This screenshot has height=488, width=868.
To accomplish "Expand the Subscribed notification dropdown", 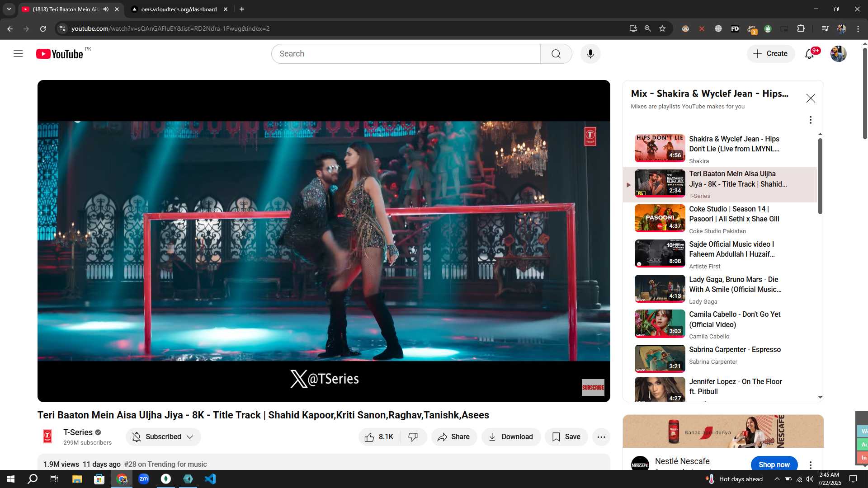I will coord(163,437).
